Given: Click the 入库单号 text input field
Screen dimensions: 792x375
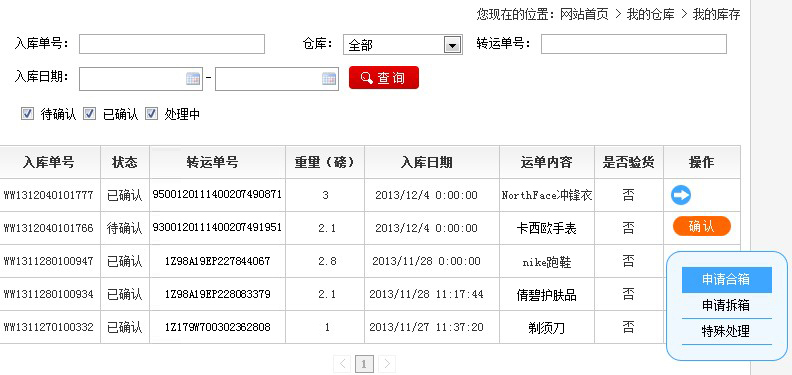Looking at the screenshot, I should (x=172, y=44).
